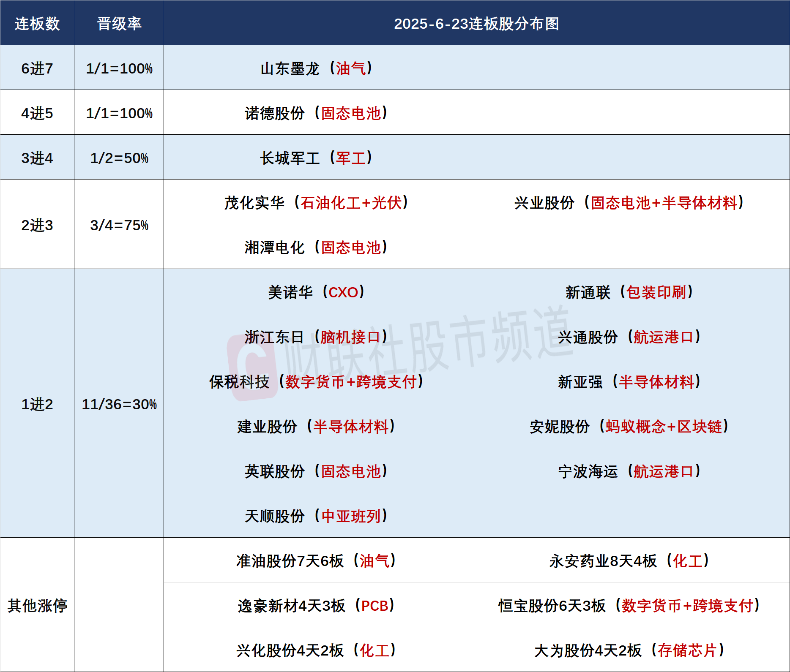Viewport: 790px width, 672px height.
Task: Select the 诺德股份 (固态电池) entry
Action: point(317,113)
